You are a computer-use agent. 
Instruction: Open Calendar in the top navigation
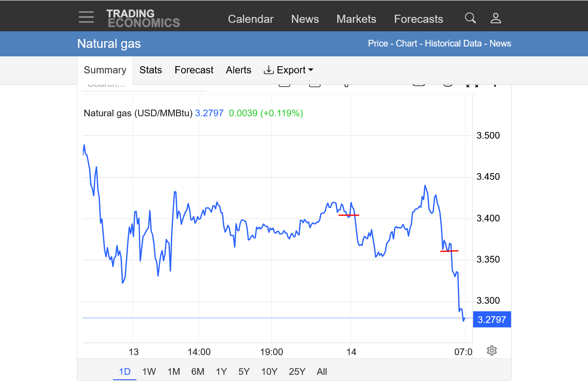[x=250, y=19]
